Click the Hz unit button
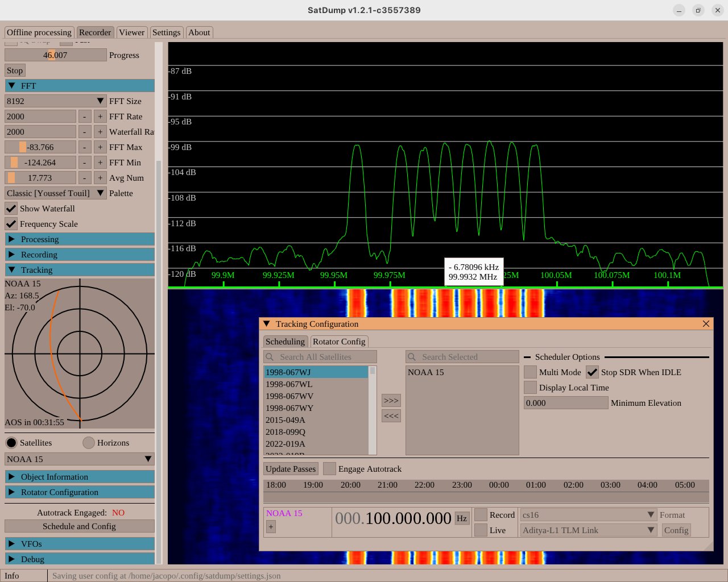 [462, 518]
